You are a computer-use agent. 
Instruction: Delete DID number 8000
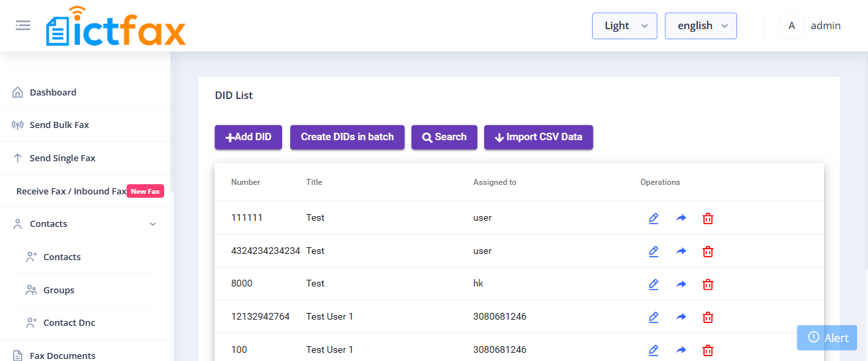[708, 284]
